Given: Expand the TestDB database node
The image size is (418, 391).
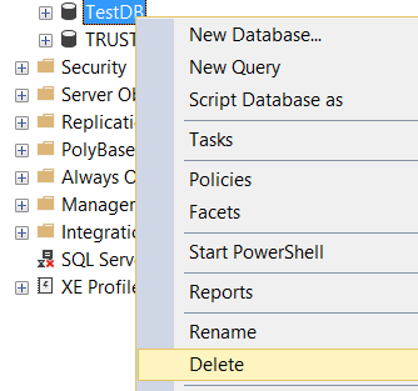Looking at the screenshot, I should click(46, 13).
